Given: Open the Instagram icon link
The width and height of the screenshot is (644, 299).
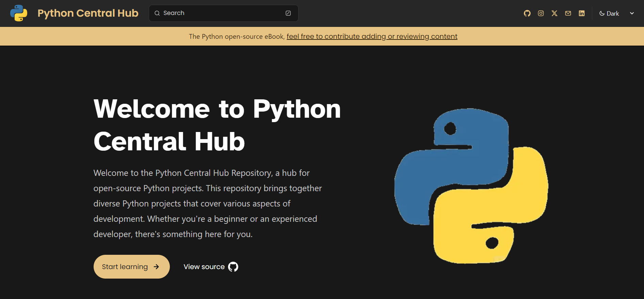Looking at the screenshot, I should pos(541,13).
